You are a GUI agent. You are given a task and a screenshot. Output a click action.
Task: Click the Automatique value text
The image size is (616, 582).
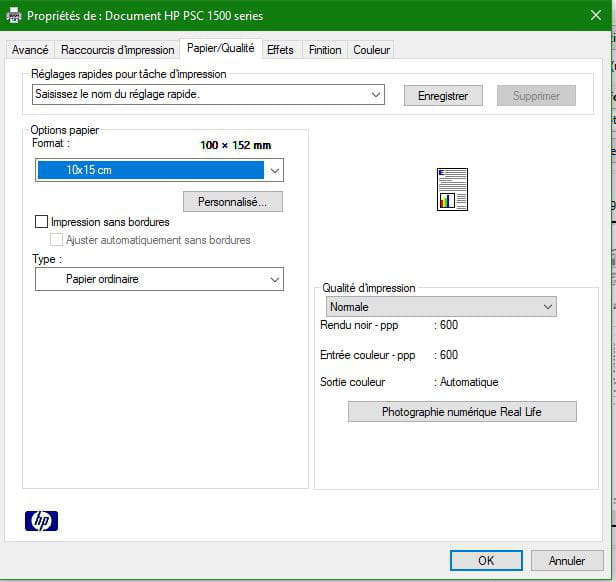click(x=469, y=382)
